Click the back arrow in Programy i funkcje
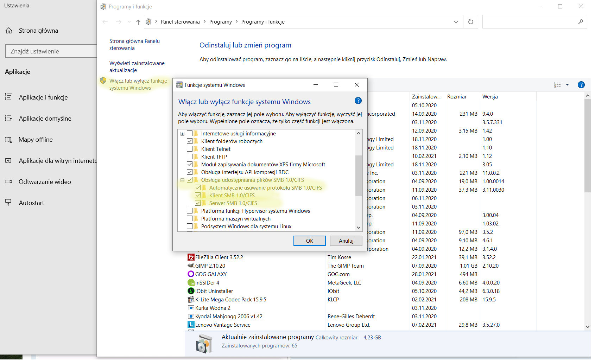This screenshot has width=595, height=364. pos(105,22)
